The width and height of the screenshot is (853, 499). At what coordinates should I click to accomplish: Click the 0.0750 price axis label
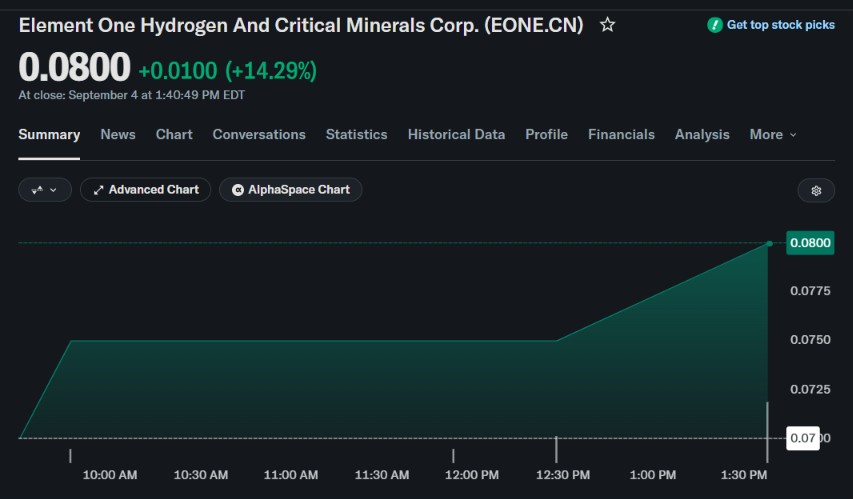(x=810, y=340)
